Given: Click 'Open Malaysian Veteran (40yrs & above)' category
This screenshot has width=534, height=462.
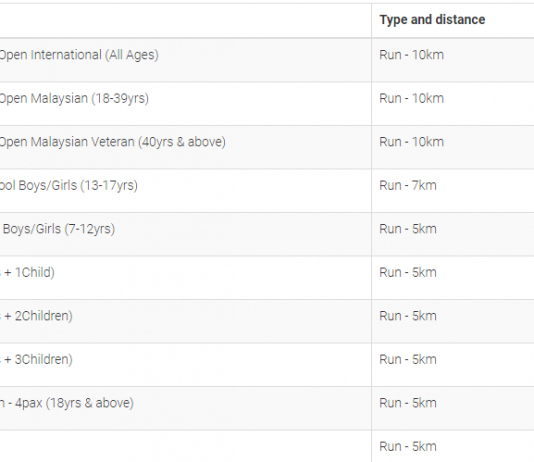Looking at the screenshot, I should [x=113, y=142].
